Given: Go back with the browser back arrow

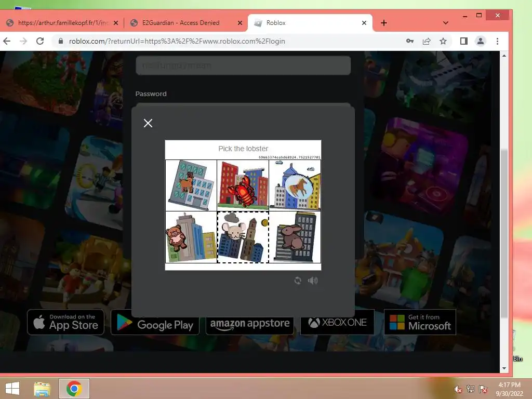Looking at the screenshot, I should 7,41.
